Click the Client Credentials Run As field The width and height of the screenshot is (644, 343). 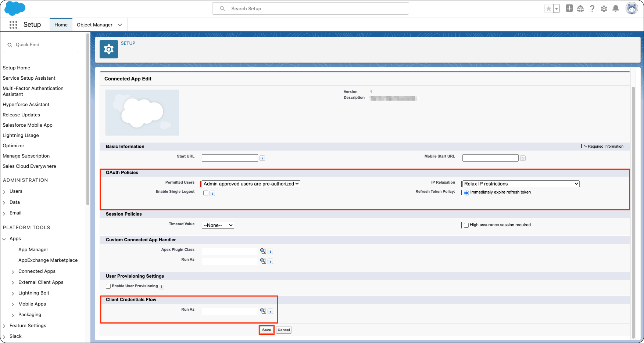coord(230,311)
